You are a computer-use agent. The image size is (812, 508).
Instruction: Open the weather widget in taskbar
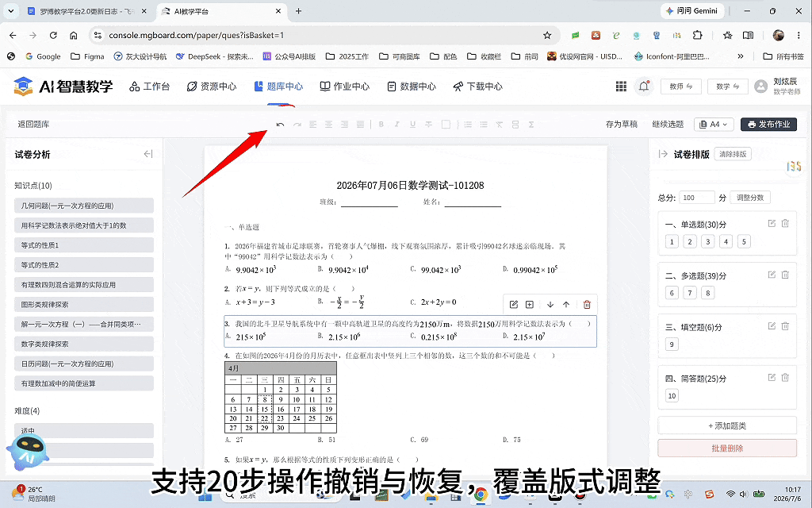pos(33,494)
